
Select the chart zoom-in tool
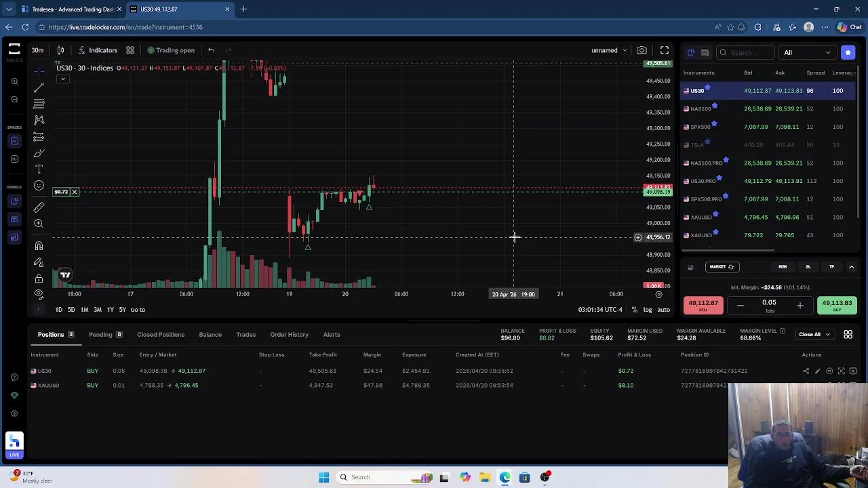pyautogui.click(x=39, y=224)
